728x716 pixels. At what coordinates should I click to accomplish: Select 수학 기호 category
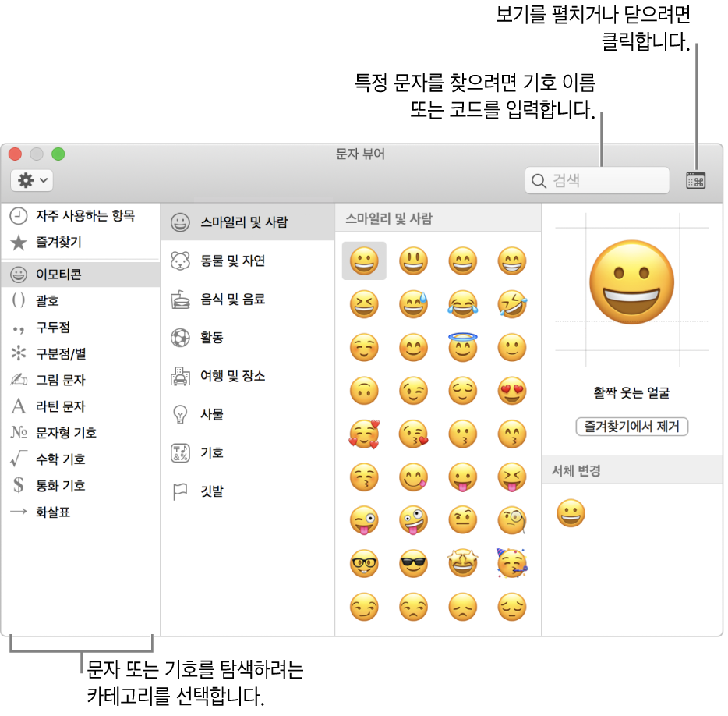80,459
